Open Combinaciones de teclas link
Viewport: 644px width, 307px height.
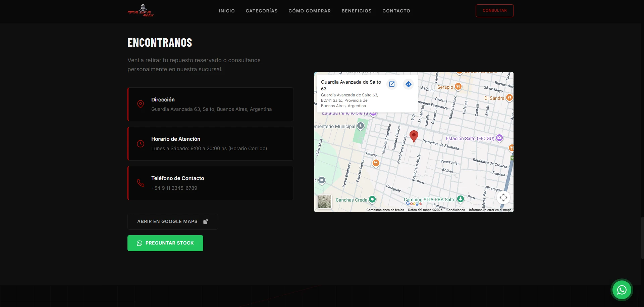(385, 210)
